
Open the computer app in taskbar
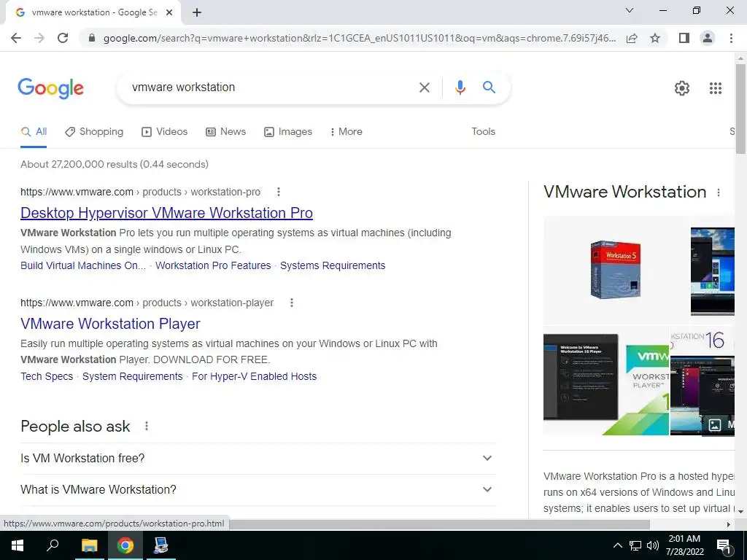tap(161, 545)
